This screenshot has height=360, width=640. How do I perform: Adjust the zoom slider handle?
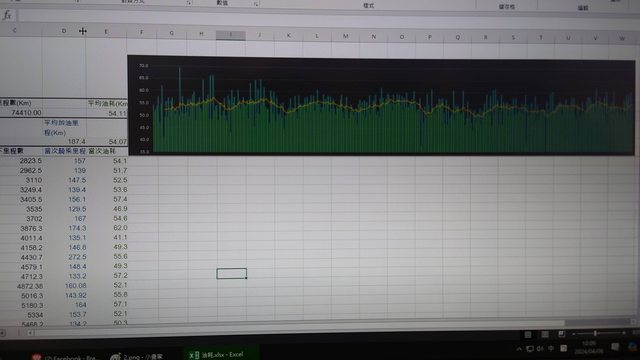(595, 333)
